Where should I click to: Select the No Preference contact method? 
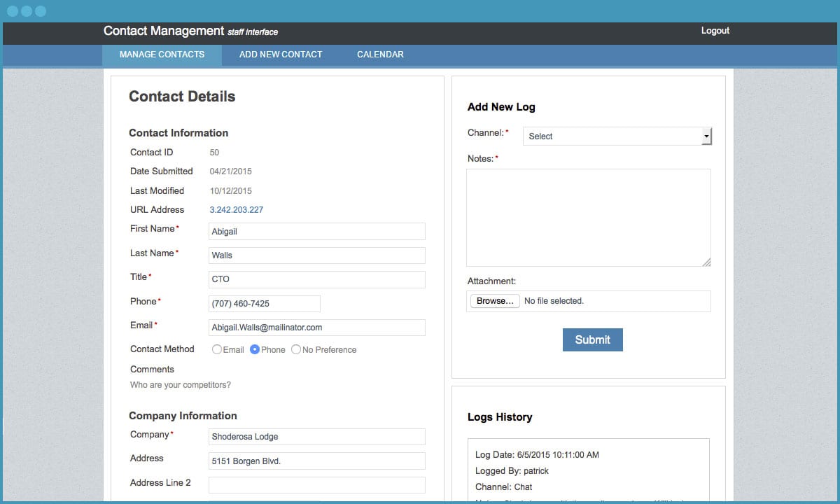pyautogui.click(x=297, y=349)
